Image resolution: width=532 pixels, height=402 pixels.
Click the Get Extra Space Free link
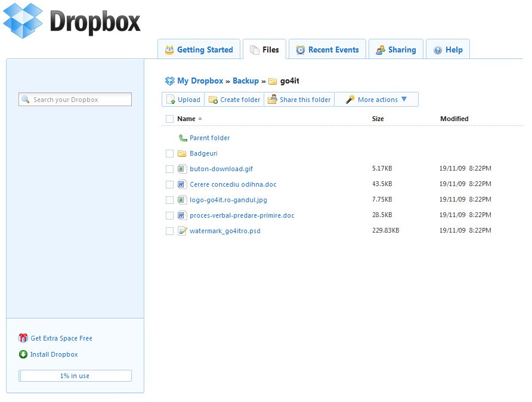[61, 338]
